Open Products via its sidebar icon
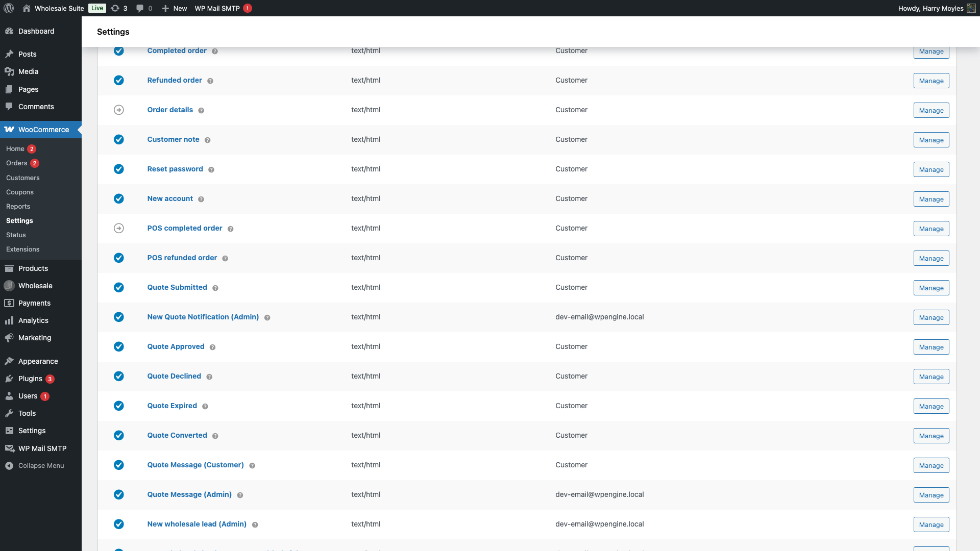980x551 pixels. coord(9,268)
